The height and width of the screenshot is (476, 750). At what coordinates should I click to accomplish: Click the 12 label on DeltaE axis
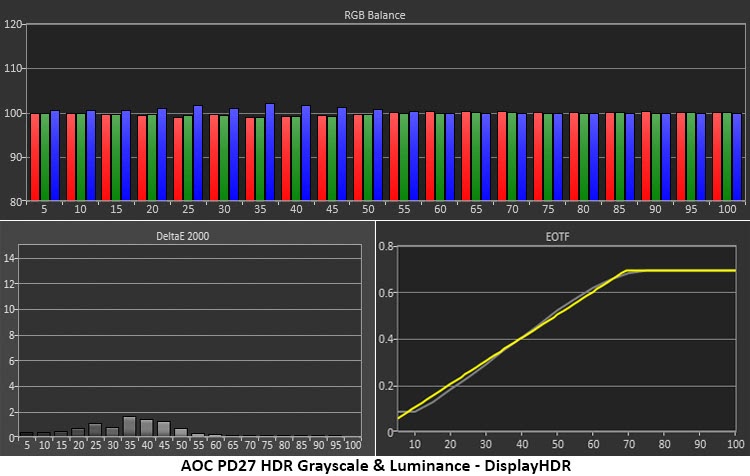click(x=10, y=284)
